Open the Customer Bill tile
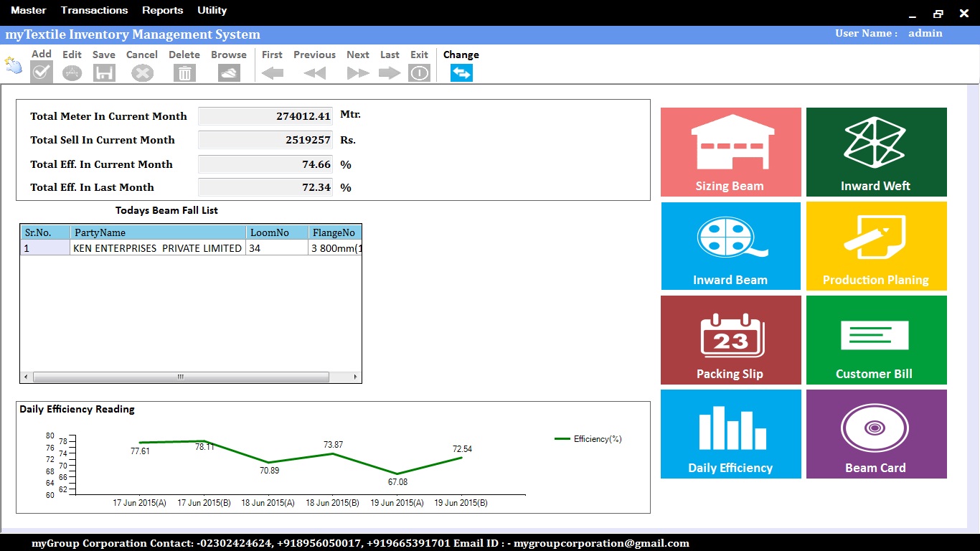980x551 pixels. [x=876, y=340]
